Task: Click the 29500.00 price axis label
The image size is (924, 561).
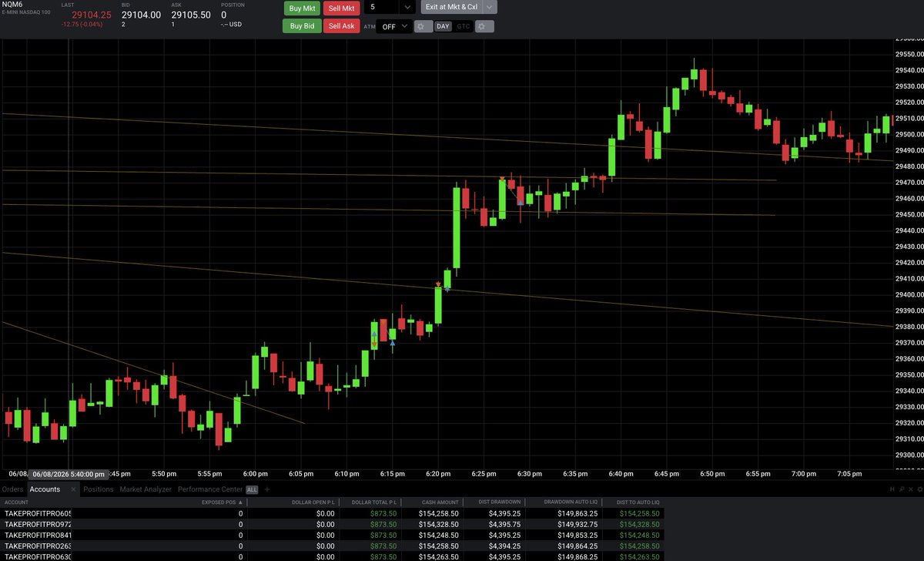Action: [909, 135]
